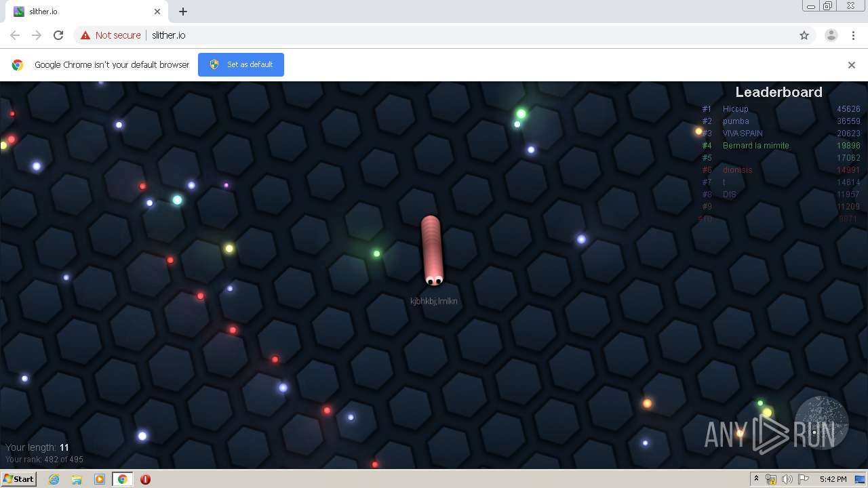The height and width of the screenshot is (488, 868).
Task: Click leaderboard entry dionisis
Action: coord(738,170)
